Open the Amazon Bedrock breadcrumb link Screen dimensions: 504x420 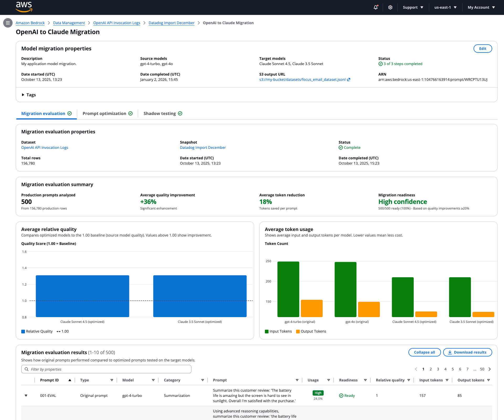30,23
